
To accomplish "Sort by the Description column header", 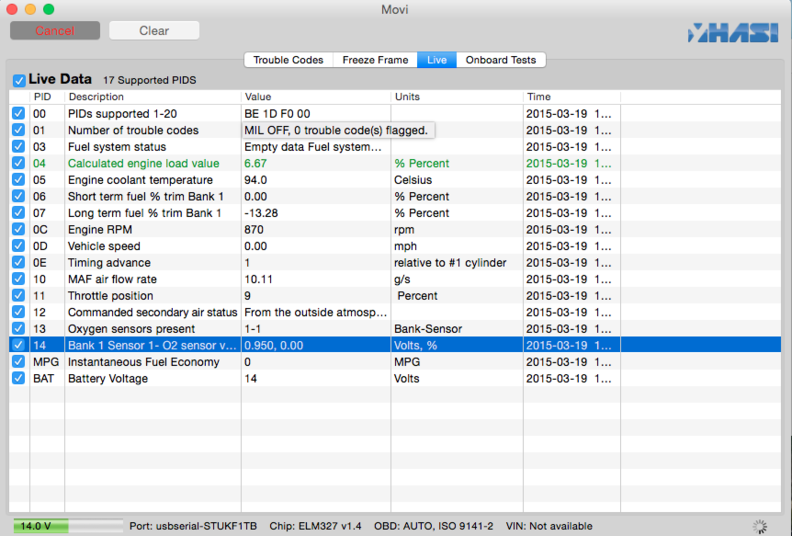I will click(150, 97).
